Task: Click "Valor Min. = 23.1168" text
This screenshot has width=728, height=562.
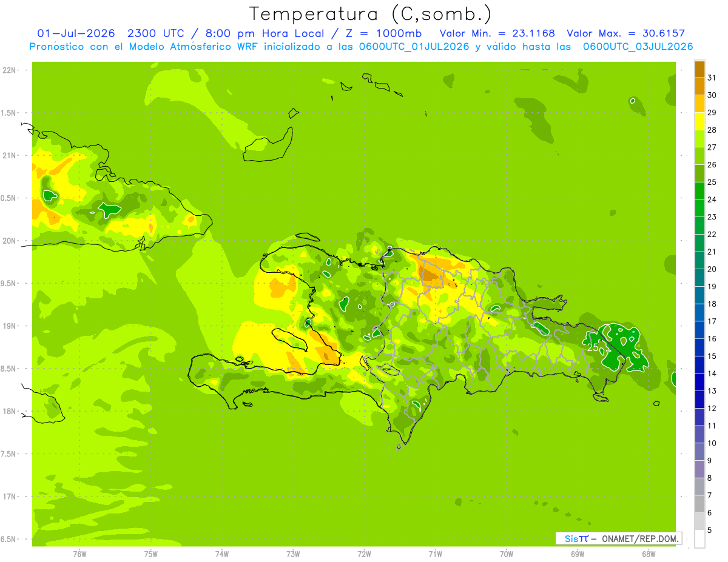Action: (x=497, y=33)
